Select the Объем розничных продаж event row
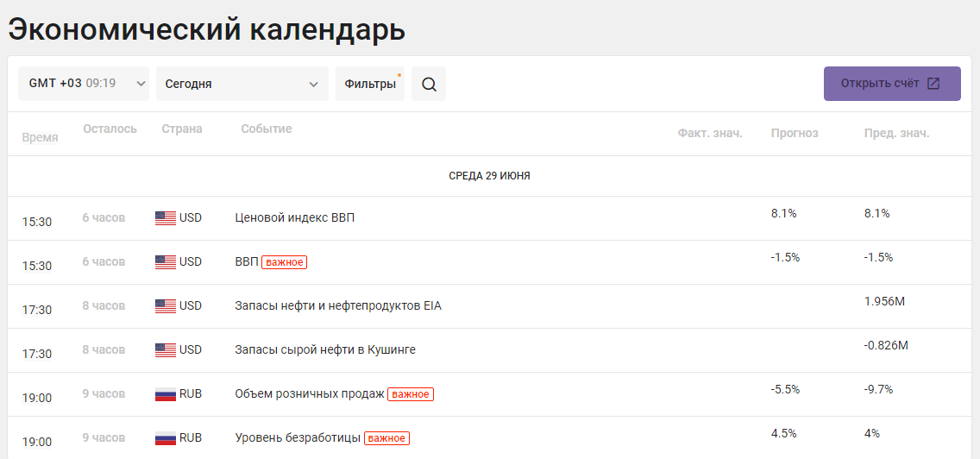 coord(490,394)
